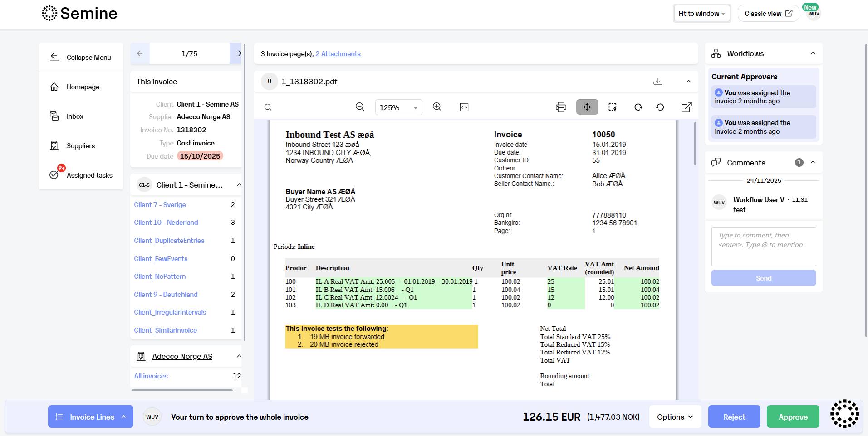Go to previous invoice arrow
Image resolution: width=868 pixels, height=436 pixels.
click(x=140, y=53)
